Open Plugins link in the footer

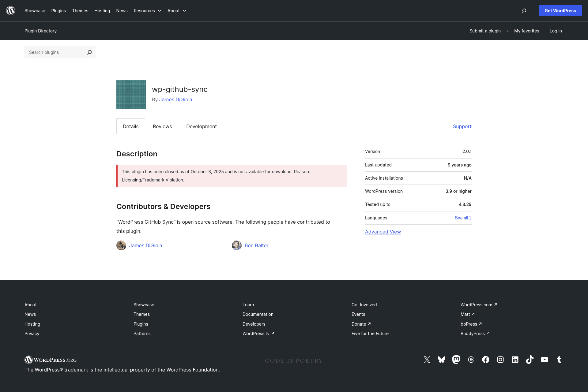point(141,324)
